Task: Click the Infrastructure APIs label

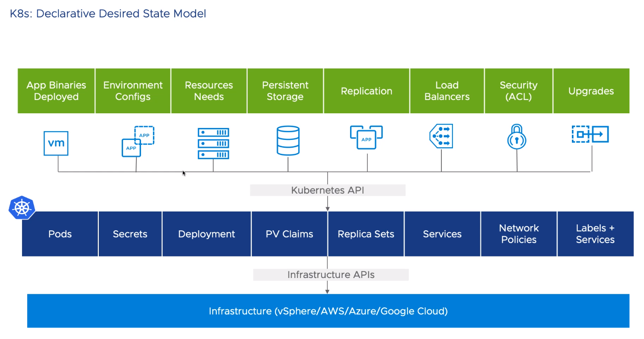Action: pyautogui.click(x=331, y=275)
